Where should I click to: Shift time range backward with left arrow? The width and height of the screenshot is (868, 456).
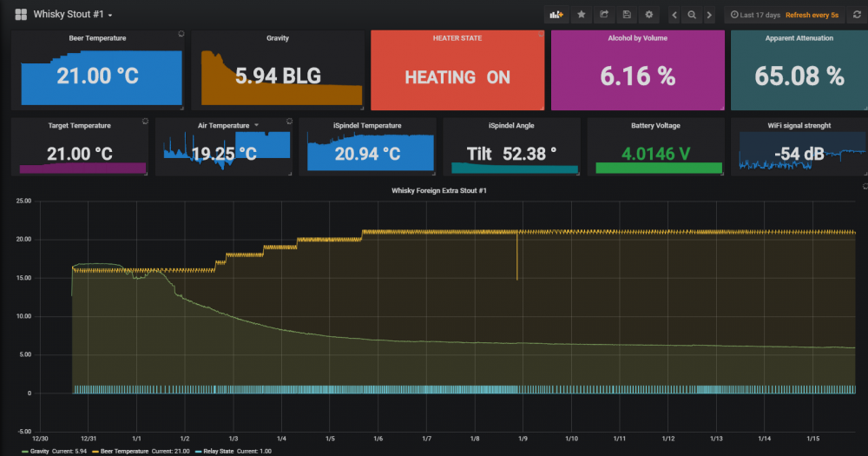(674, 15)
